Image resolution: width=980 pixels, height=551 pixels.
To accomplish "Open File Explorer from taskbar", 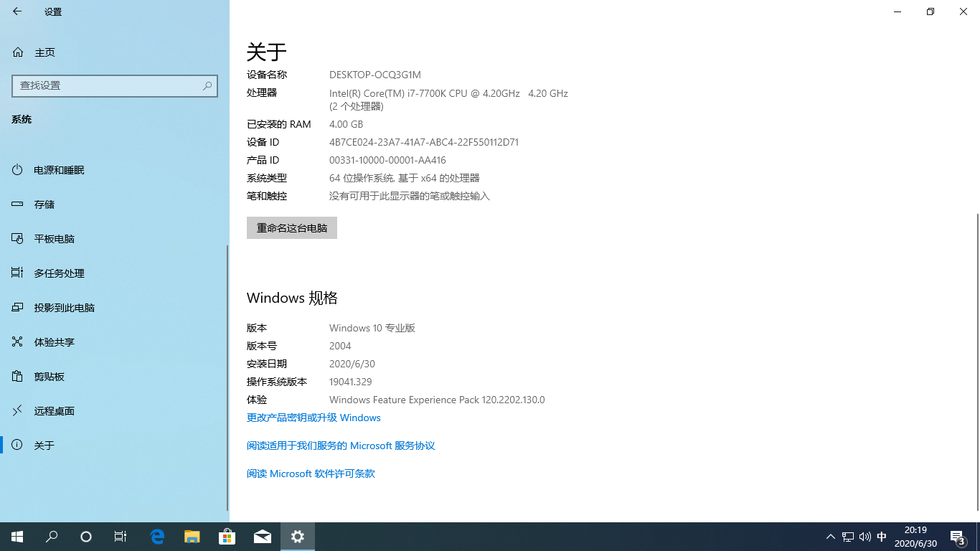I will pos(192,537).
